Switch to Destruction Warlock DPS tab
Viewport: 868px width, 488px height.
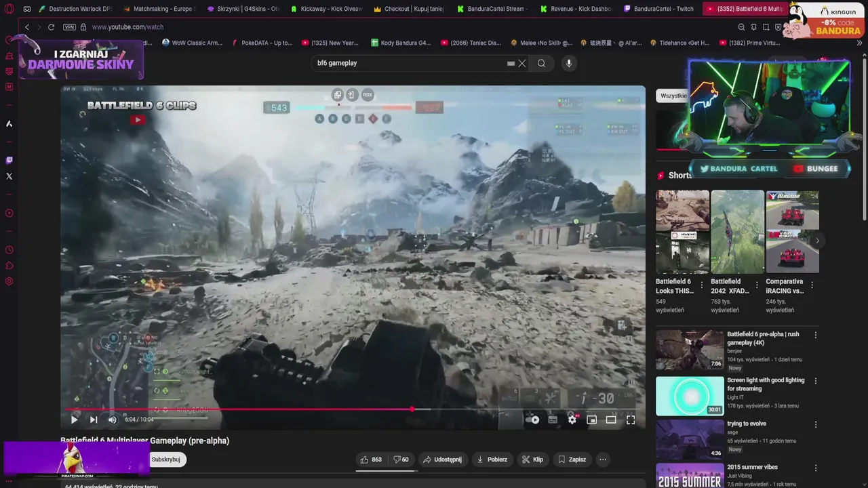click(75, 9)
